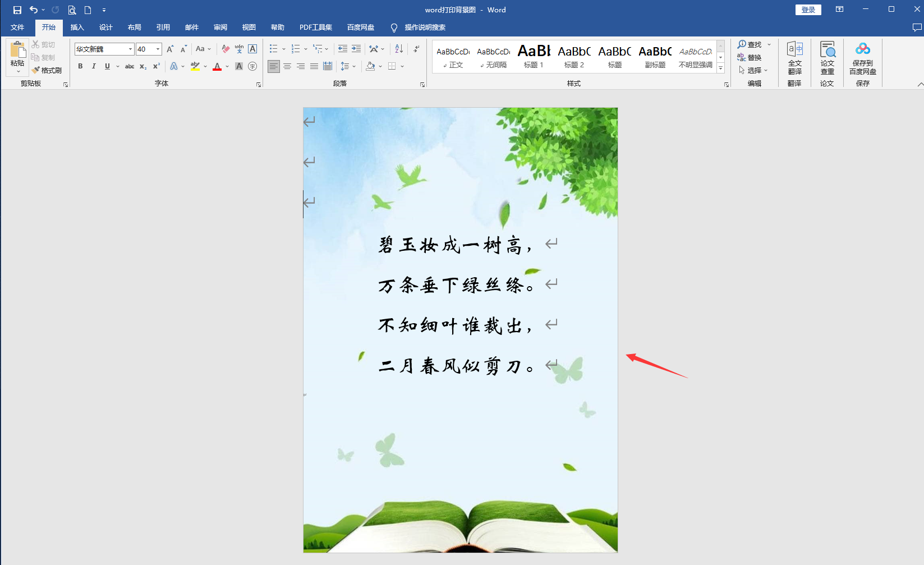Sort the selected text A to Z

(x=399, y=49)
